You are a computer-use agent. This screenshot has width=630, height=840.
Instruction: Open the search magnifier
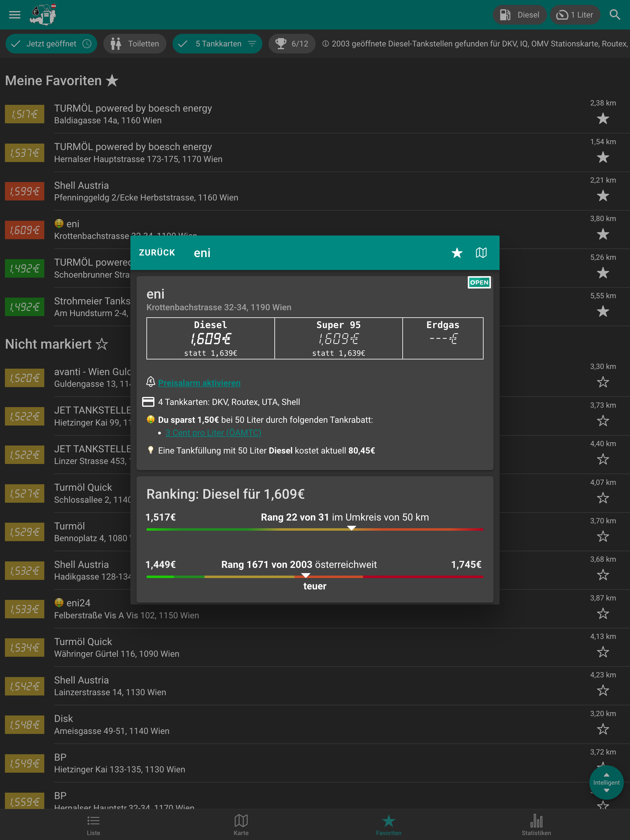pos(614,15)
